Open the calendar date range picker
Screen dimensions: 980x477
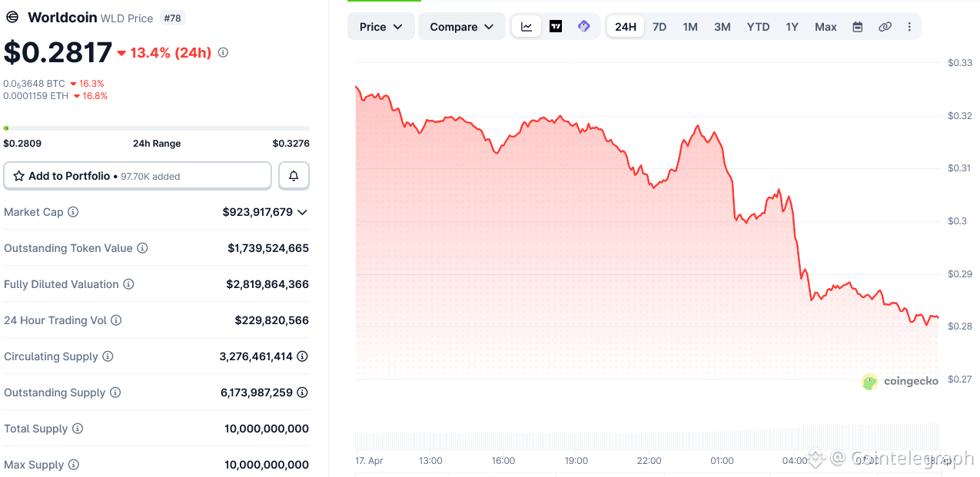click(858, 27)
